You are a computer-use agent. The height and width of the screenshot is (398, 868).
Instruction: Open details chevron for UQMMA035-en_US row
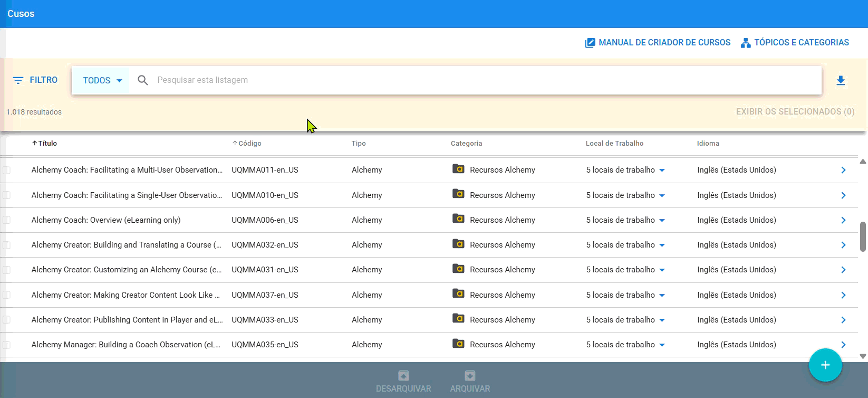coord(843,345)
